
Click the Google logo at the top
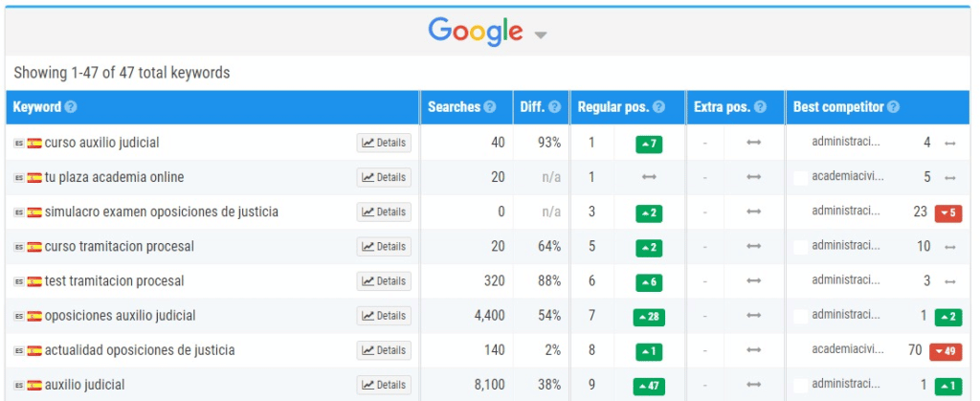(x=476, y=31)
